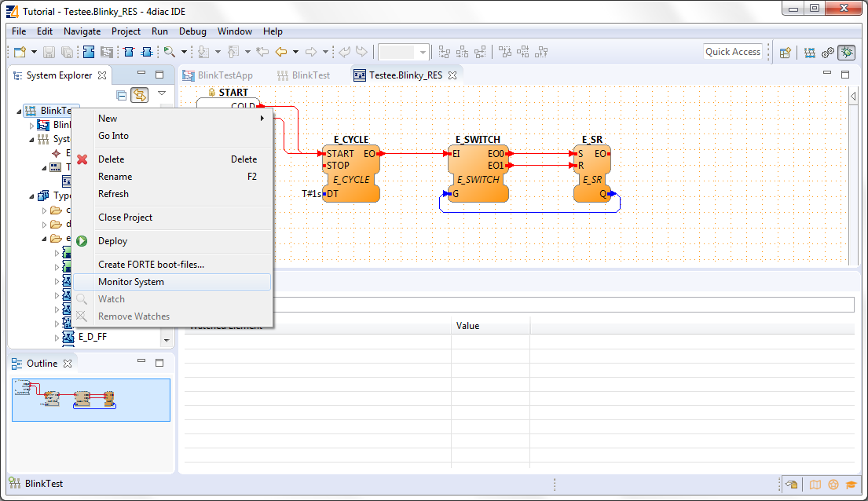This screenshot has width=868, height=501.
Task: Click the yellow back navigation arrow
Action: (280, 52)
